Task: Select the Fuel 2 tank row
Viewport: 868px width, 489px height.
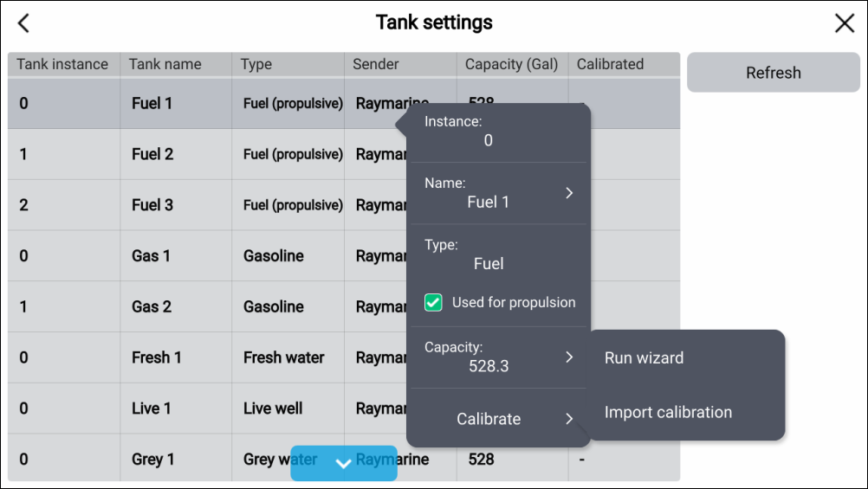Action: click(x=152, y=154)
